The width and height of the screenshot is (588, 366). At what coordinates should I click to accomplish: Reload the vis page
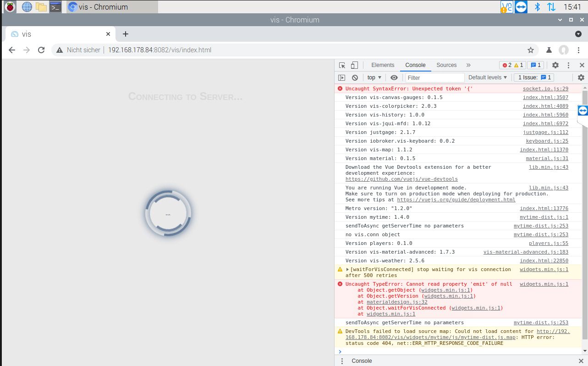point(41,50)
